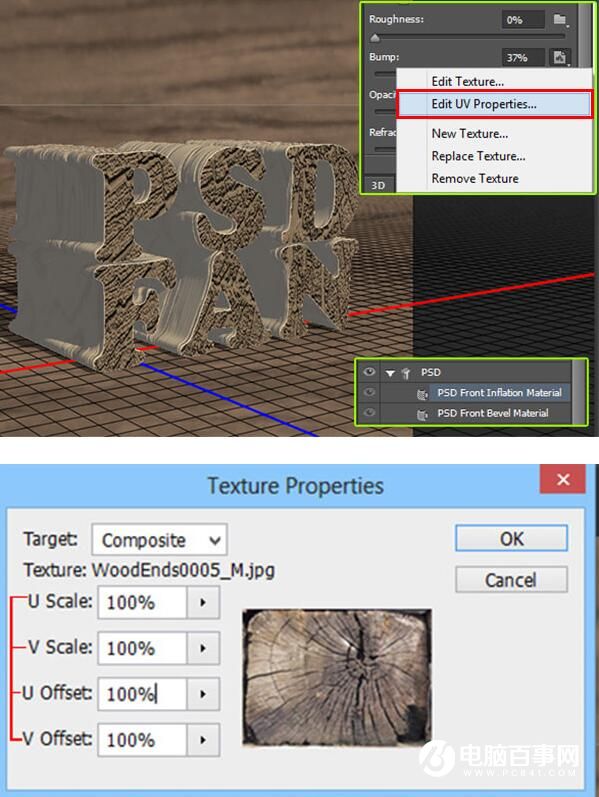Click the PSD Front Bevel Material icon
The image size is (599, 797).
422,415
